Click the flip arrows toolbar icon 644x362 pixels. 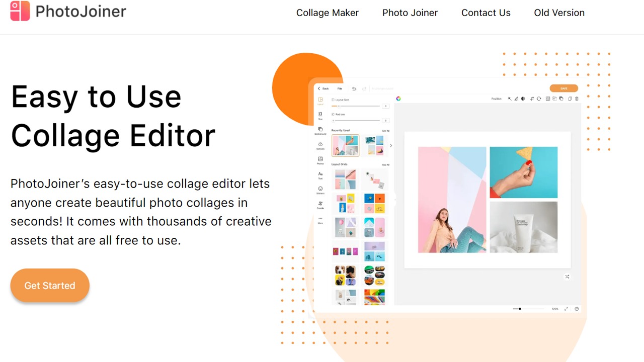tap(532, 99)
